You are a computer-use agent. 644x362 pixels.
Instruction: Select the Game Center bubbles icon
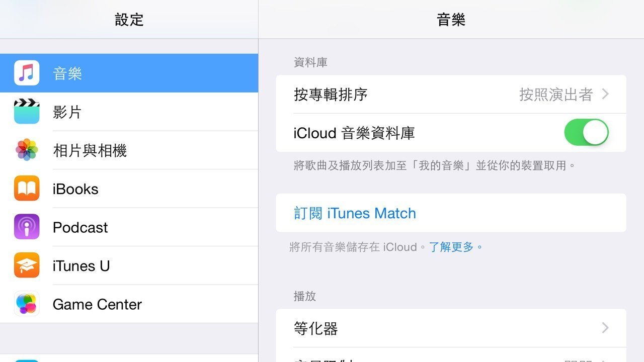[x=26, y=304]
